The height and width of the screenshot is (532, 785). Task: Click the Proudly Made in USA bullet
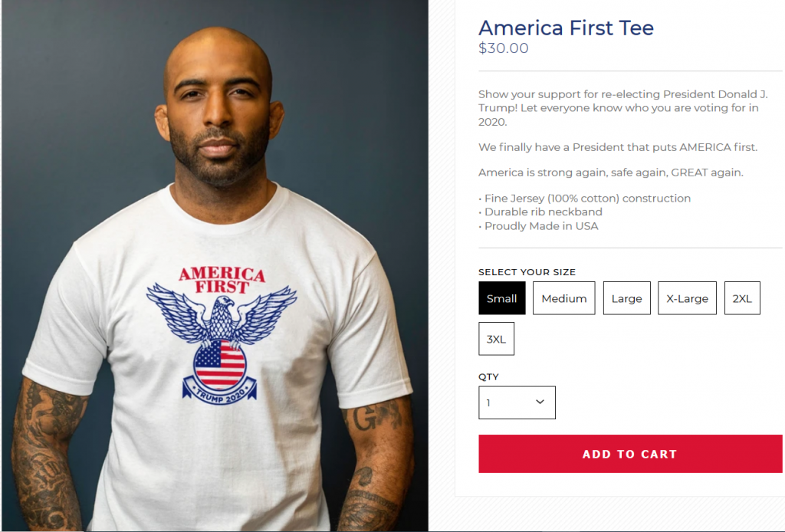(x=539, y=226)
